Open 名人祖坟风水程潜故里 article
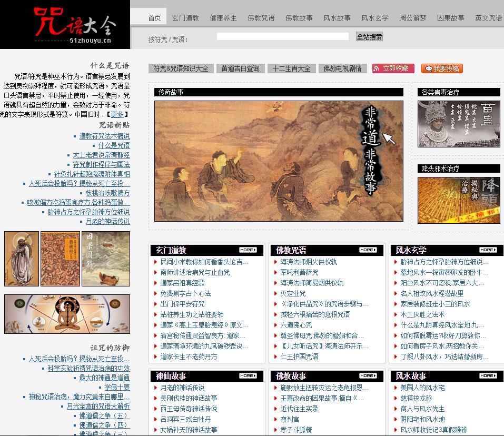The image size is (504, 436). click(432, 294)
